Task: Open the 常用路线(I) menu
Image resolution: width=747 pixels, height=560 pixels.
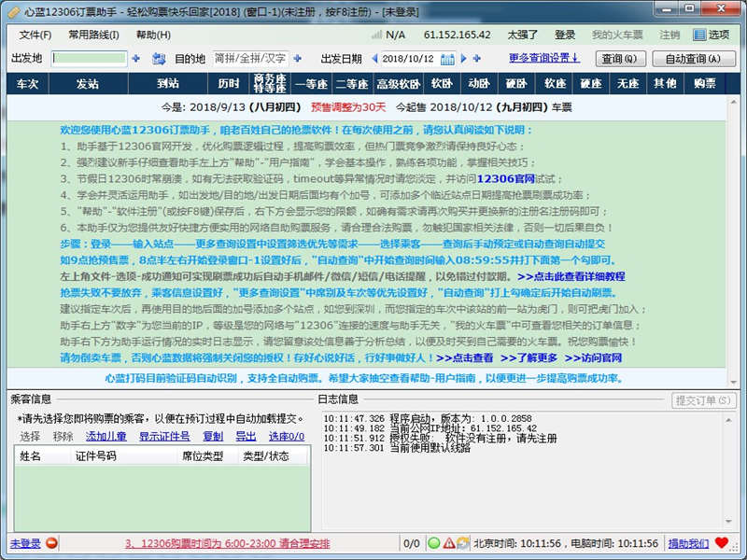Action: [x=93, y=35]
